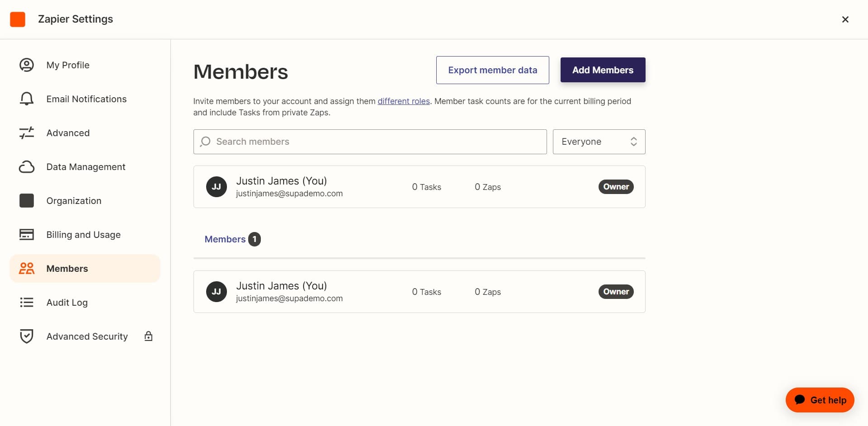Click the Owner badge on Justin James's row

coord(616,186)
